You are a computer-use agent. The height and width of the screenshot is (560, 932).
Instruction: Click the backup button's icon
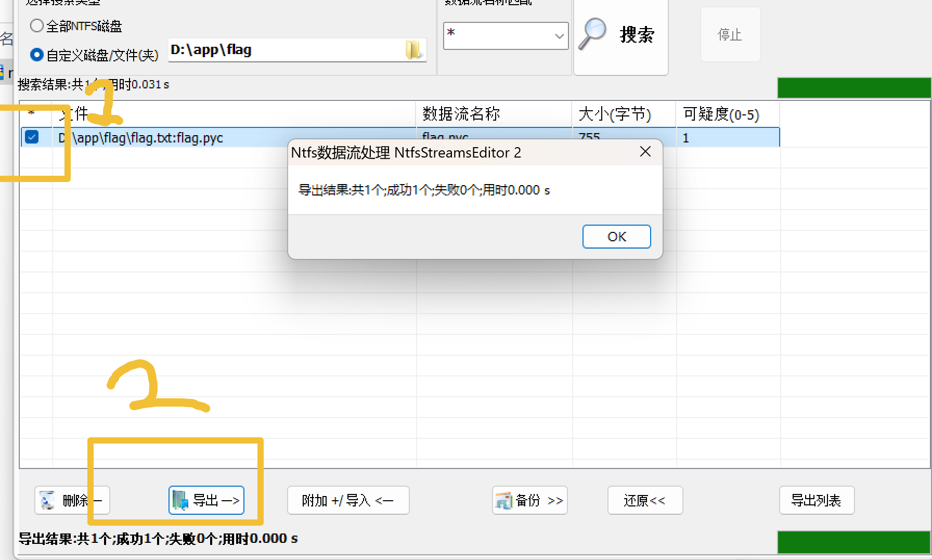tap(503, 500)
